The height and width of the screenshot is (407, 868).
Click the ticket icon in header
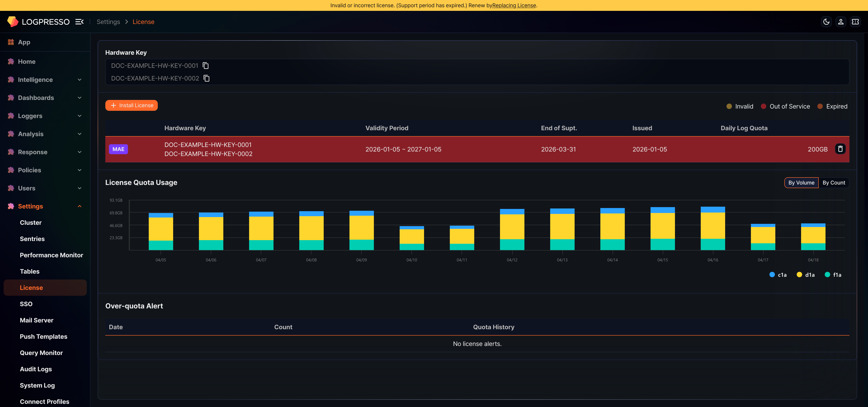[855, 22]
